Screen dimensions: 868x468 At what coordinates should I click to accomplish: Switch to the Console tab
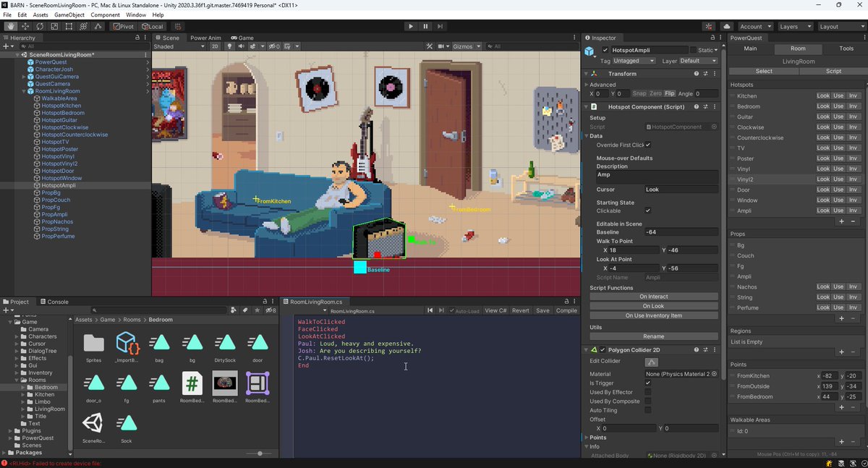point(54,302)
